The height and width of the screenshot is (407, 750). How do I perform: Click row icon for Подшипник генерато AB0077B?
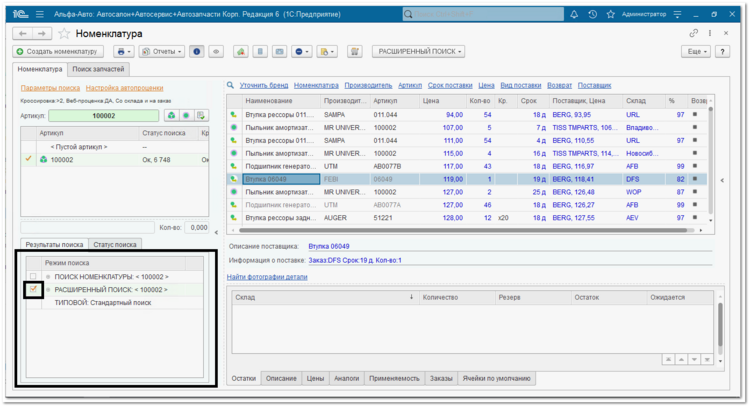(x=234, y=166)
